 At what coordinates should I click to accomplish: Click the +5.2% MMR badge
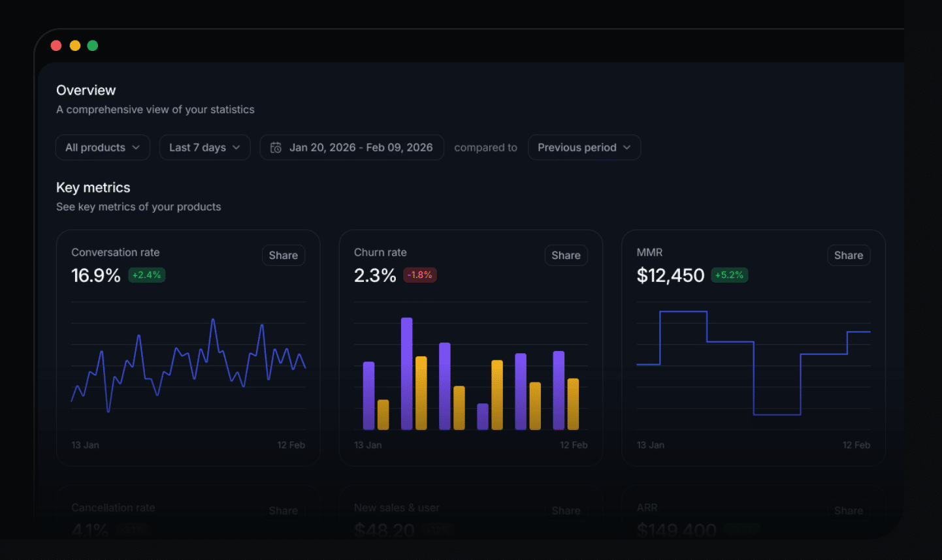click(730, 275)
